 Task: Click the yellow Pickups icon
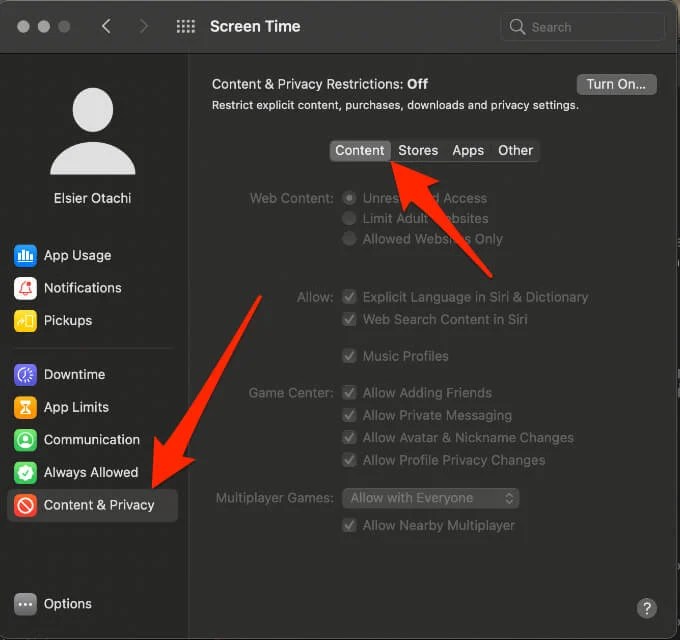(x=25, y=320)
